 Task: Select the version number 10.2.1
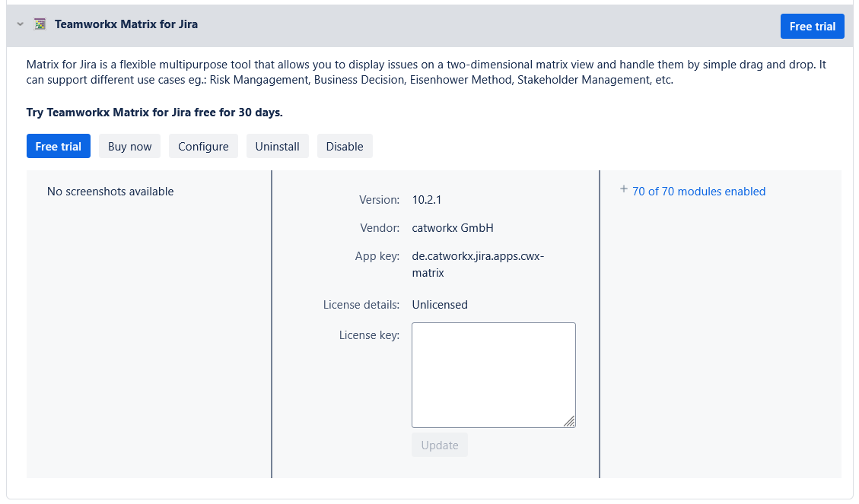(427, 200)
